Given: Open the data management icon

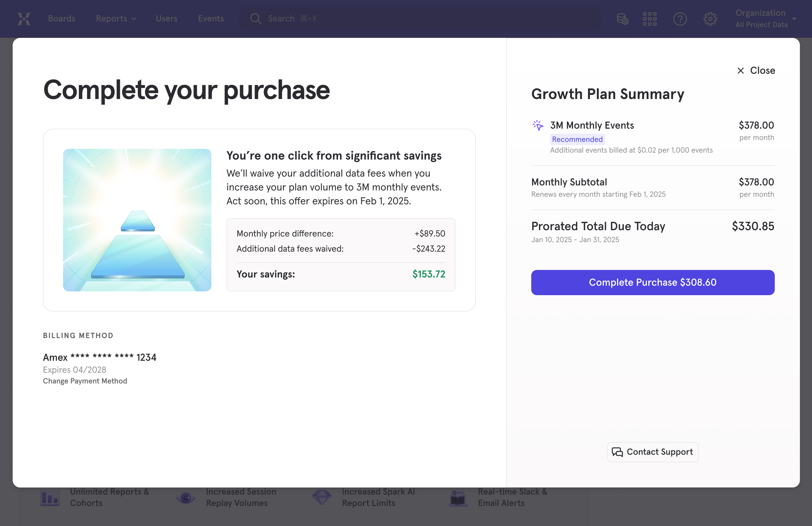Looking at the screenshot, I should 622,19.
